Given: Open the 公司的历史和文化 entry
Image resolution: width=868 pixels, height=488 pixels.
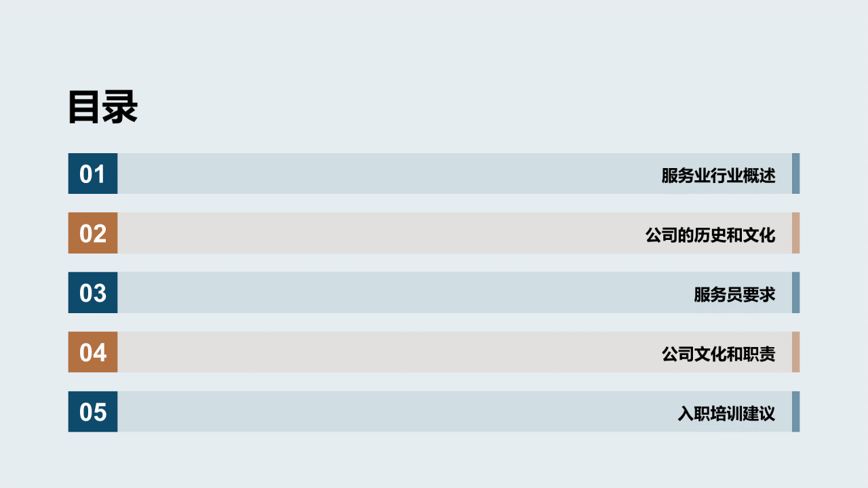Looking at the screenshot, I should [710, 235].
